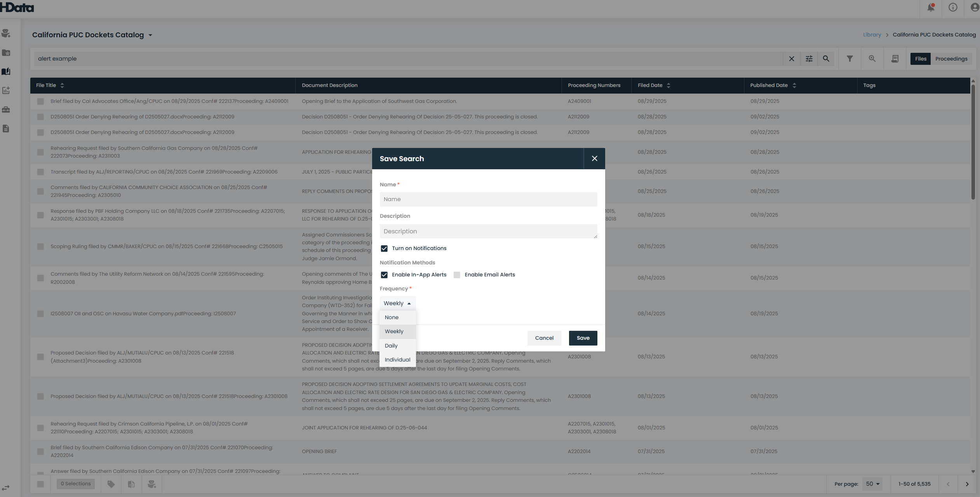Click the copy files icon in bottom bar
Viewport: 980px width, 497px height.
[x=131, y=484]
